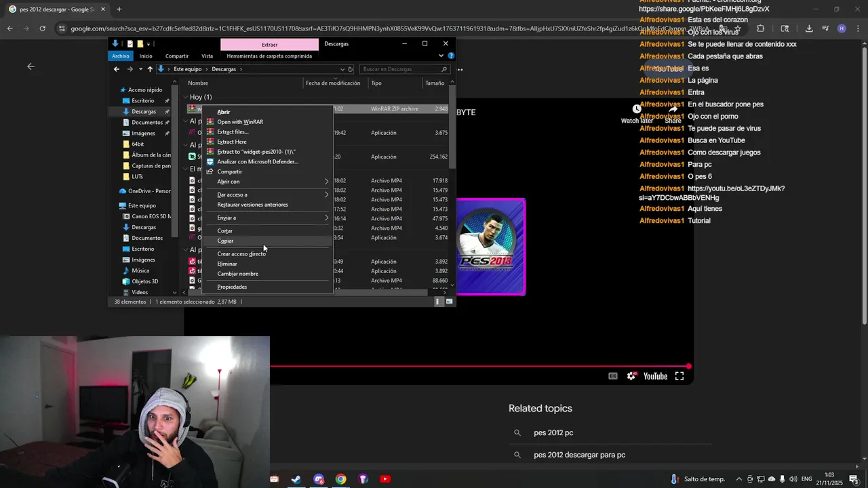Click the Explorer forward arrow
Screen dimensions: 868x488
tap(130, 69)
